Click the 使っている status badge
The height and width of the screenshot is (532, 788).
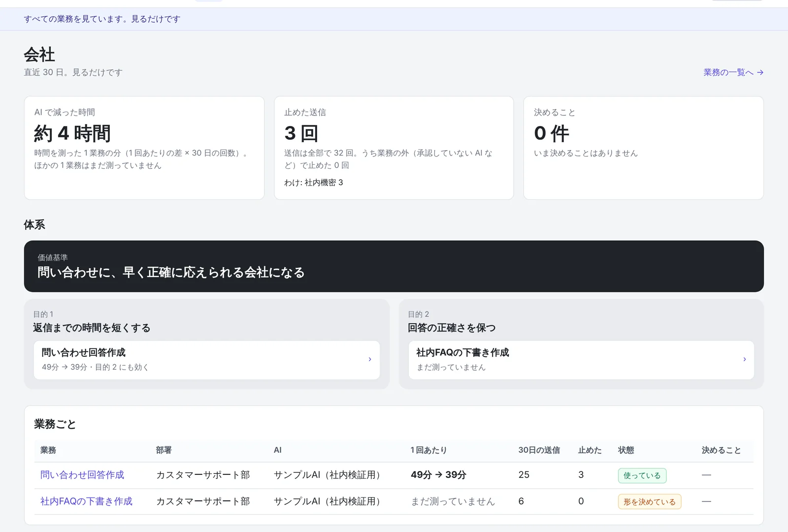coord(642,475)
